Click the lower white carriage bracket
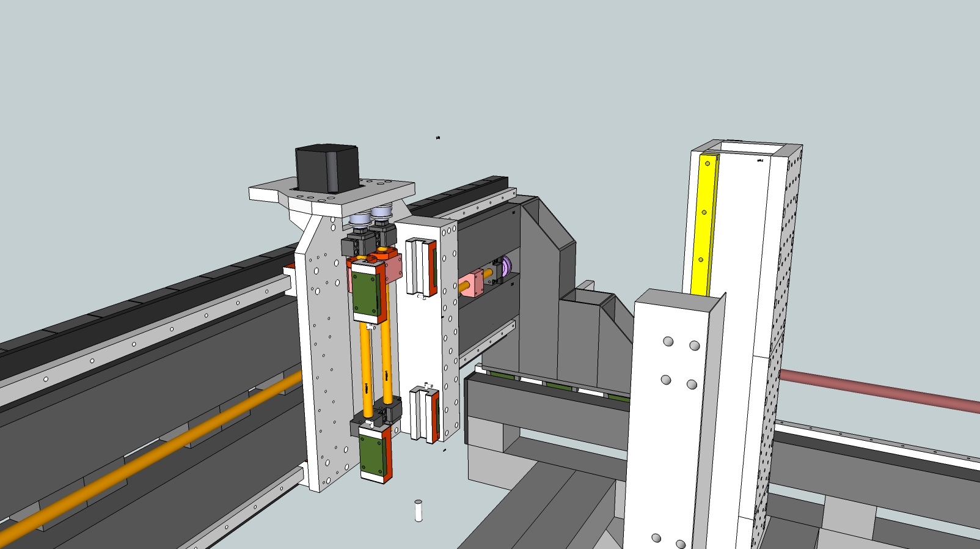The width and height of the screenshot is (980, 549). (x=423, y=413)
